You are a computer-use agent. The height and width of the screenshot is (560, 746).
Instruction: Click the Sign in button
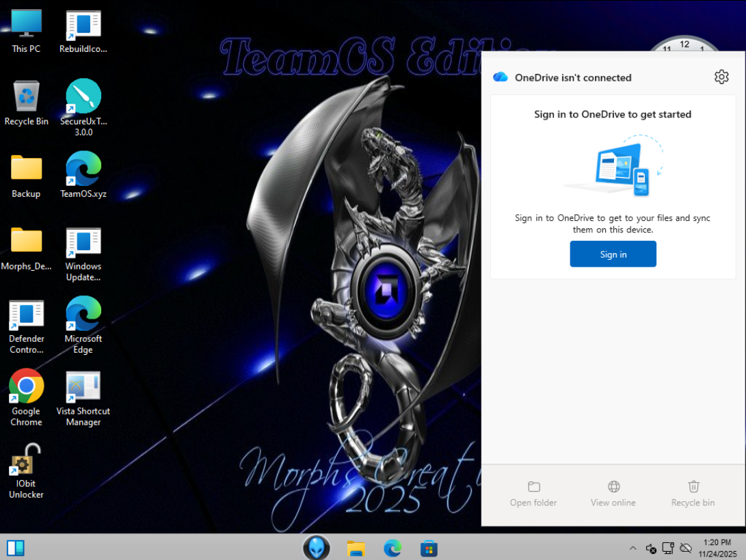click(613, 254)
